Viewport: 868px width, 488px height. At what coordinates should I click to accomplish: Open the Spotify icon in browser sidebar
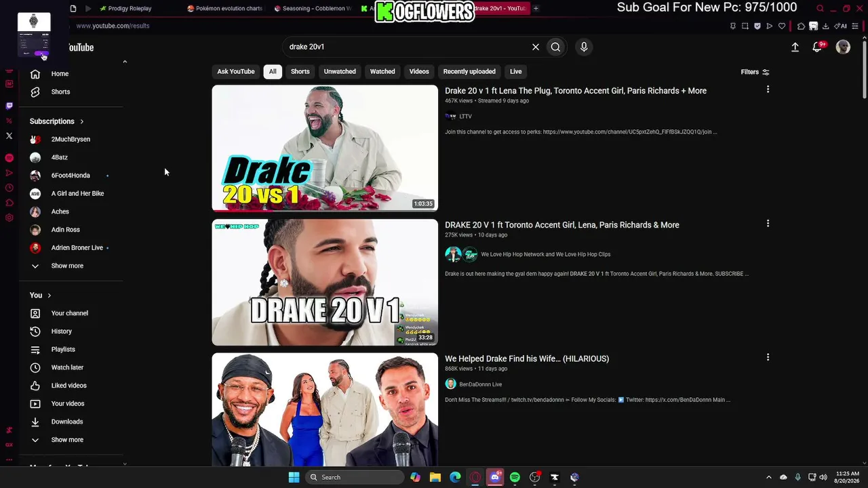(9, 158)
